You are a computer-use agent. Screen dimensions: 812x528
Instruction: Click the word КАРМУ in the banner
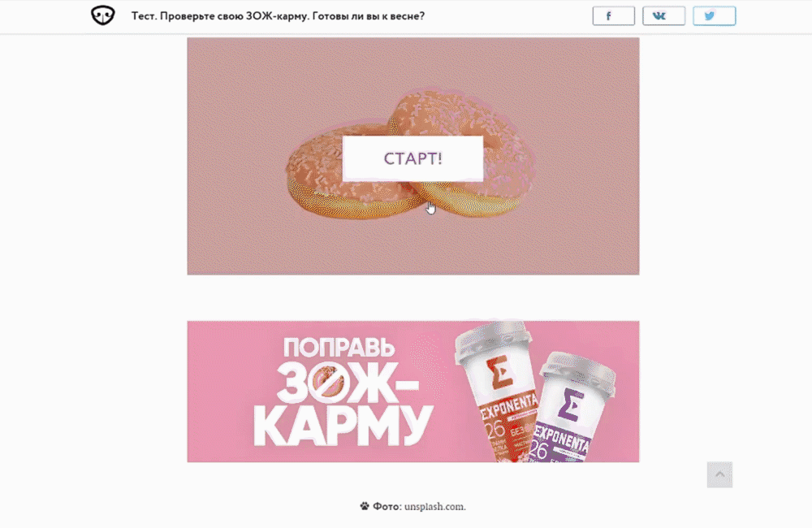(x=343, y=427)
